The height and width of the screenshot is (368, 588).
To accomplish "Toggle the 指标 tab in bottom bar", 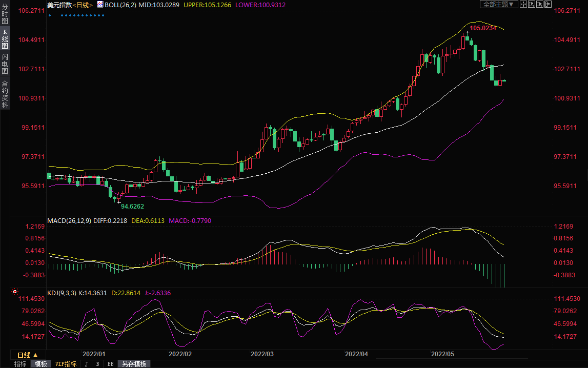I will click(x=21, y=364).
